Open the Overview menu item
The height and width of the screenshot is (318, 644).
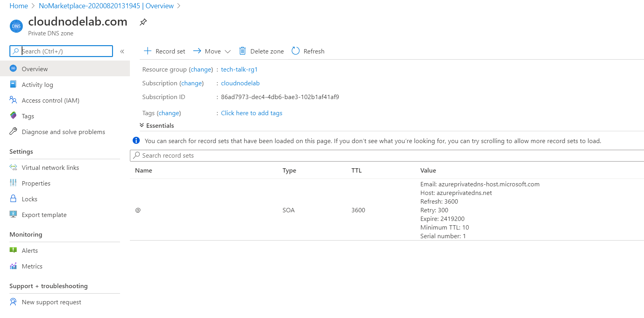pyautogui.click(x=65, y=69)
